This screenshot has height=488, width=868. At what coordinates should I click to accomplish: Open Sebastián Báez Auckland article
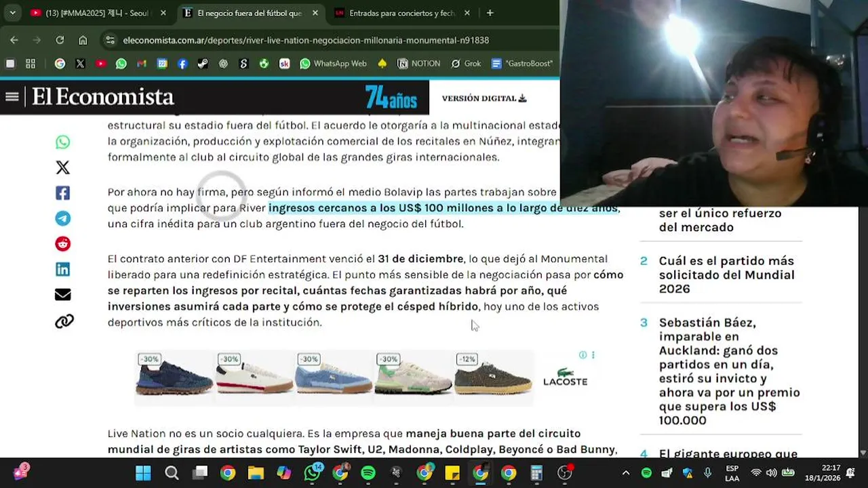[730, 371]
